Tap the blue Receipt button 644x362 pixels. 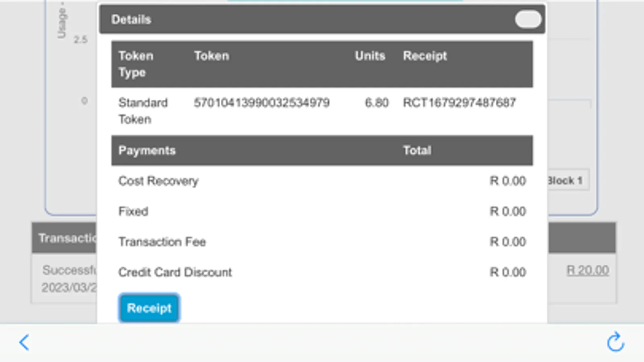(149, 308)
